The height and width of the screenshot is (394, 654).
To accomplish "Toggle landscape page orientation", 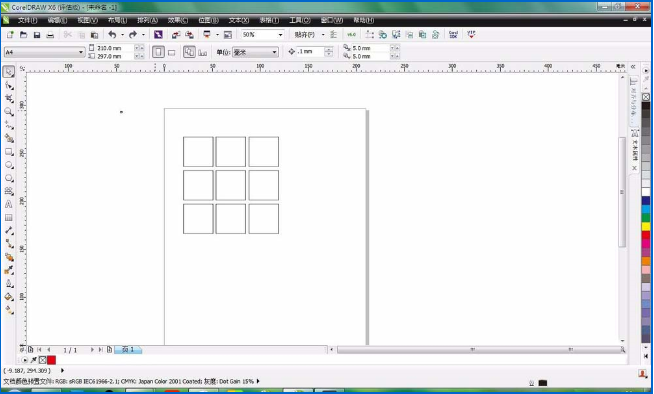I will click(171, 53).
